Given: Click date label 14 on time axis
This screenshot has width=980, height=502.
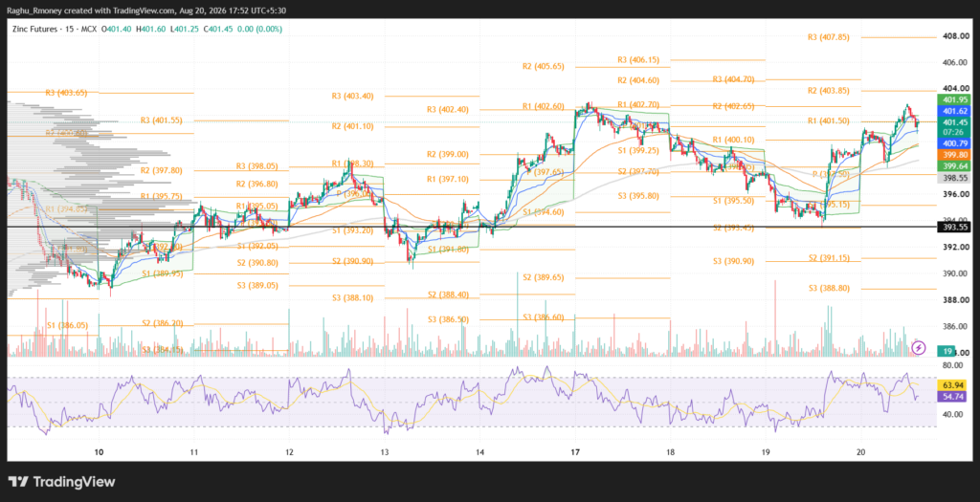Looking at the screenshot, I should pyautogui.click(x=479, y=451).
